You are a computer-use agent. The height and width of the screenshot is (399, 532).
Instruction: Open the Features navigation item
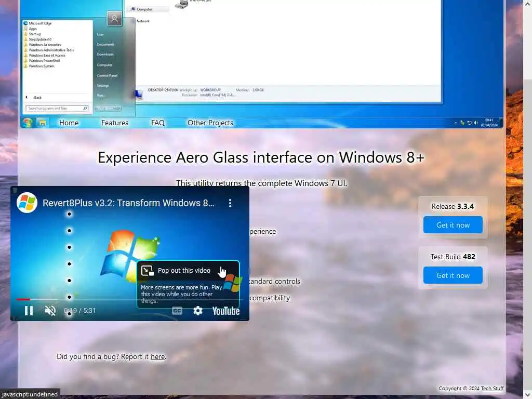click(x=115, y=123)
